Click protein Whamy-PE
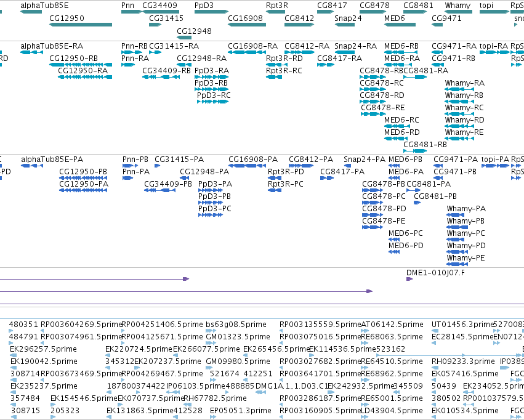This screenshot has width=524, height=420. 466,258
